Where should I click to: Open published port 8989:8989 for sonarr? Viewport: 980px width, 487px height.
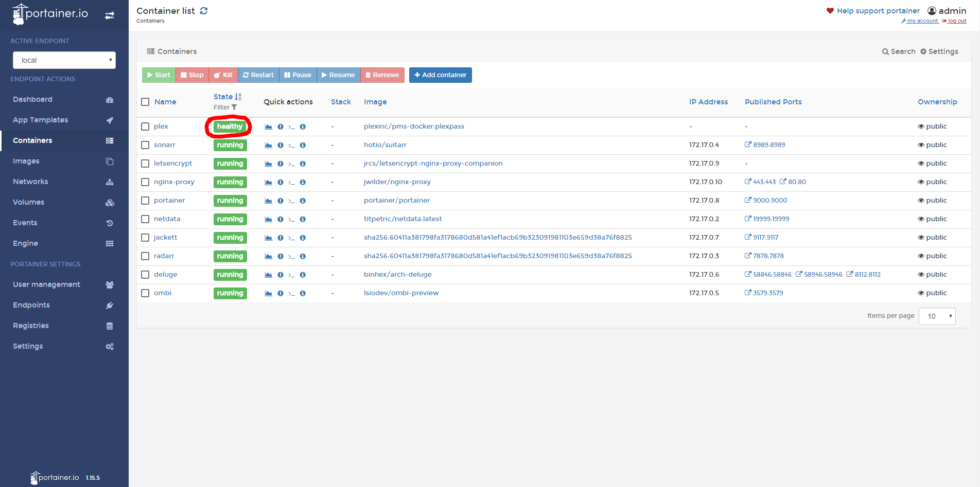click(x=765, y=145)
